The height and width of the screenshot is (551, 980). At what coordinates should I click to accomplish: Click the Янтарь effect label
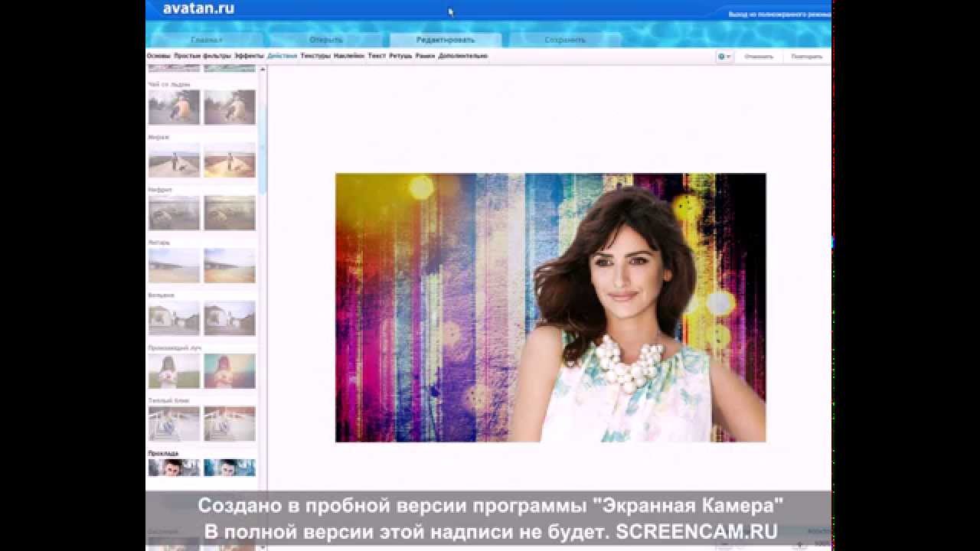[159, 243]
